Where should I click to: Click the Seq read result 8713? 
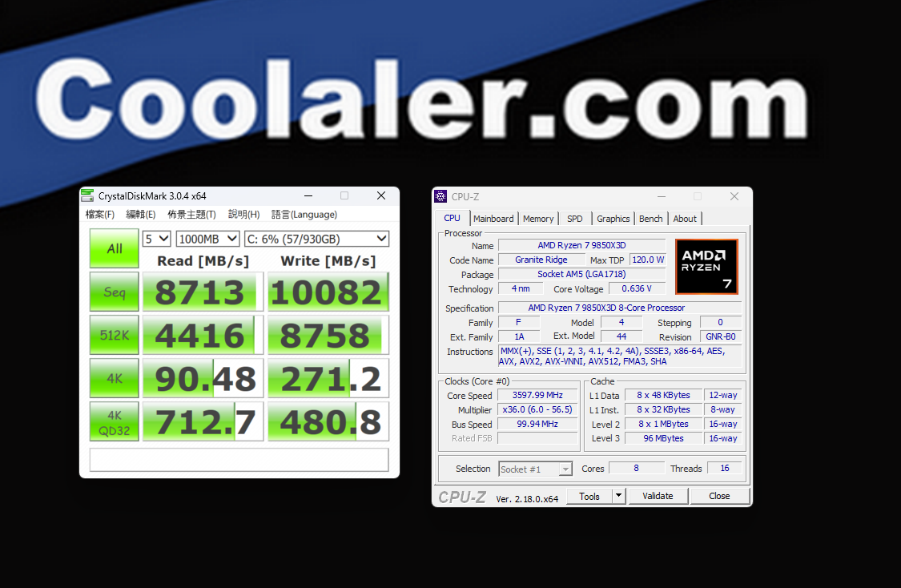(x=203, y=292)
